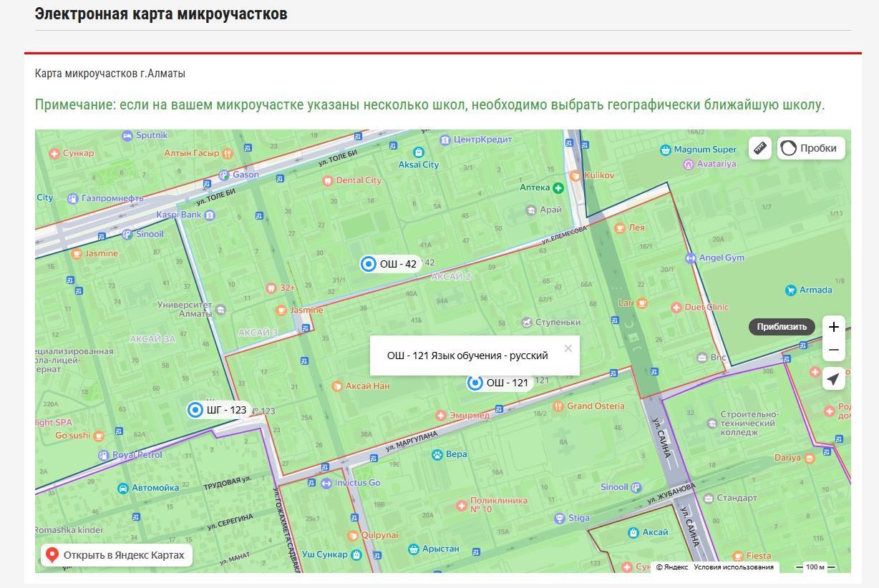Click the Grand Osteria restaurant marker

pyautogui.click(x=558, y=406)
